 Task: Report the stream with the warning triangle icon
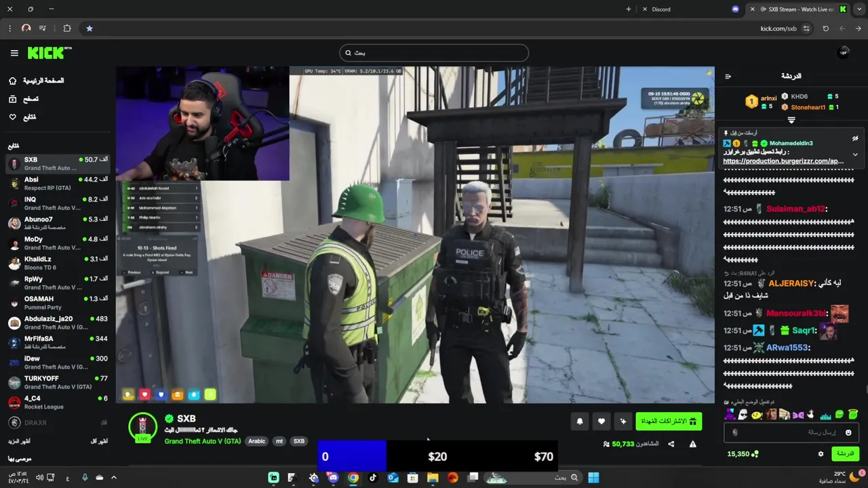692,444
